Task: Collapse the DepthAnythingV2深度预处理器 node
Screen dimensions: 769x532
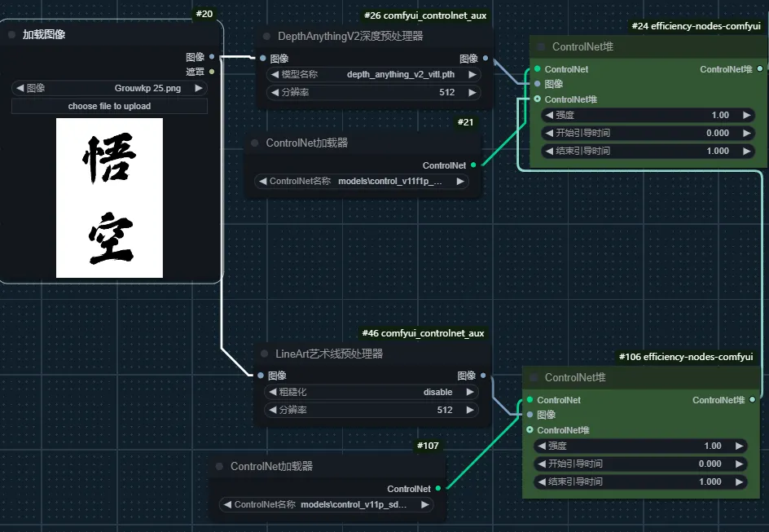Action: pos(266,37)
